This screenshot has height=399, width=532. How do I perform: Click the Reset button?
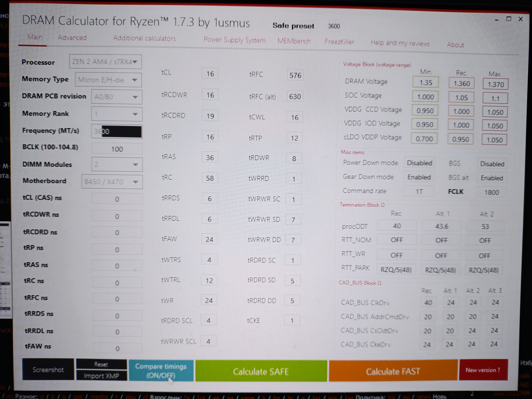101,364
